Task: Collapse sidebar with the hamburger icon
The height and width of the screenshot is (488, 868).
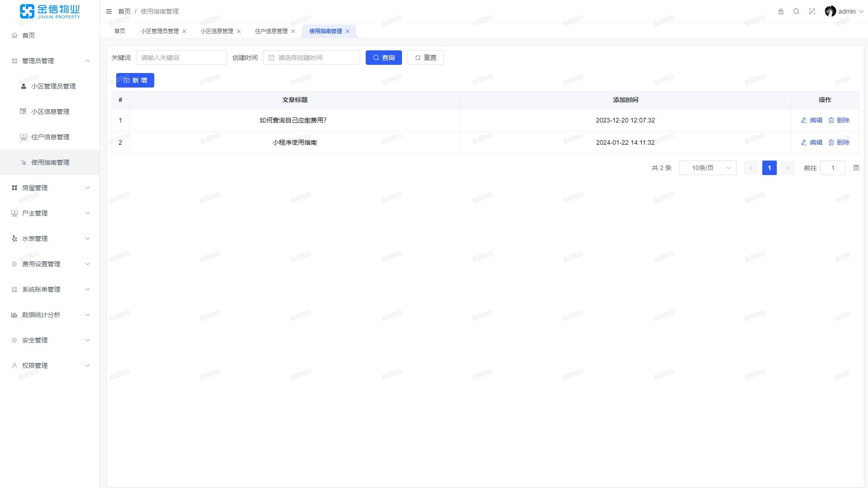Action: tap(109, 11)
